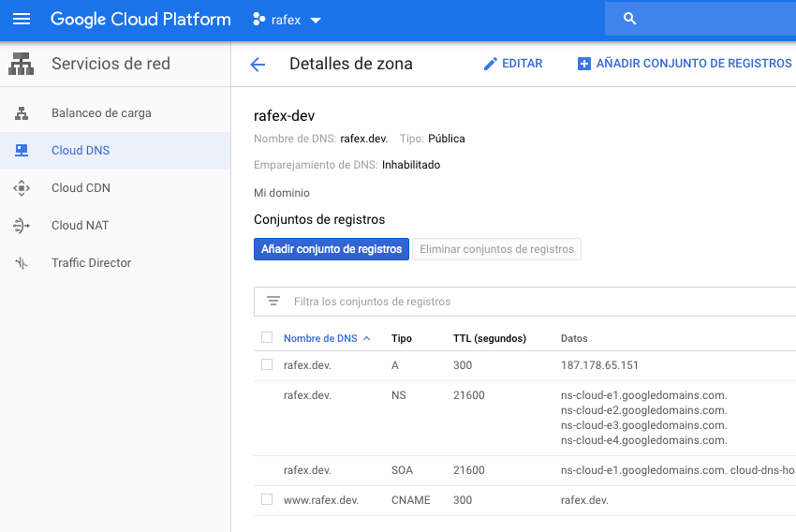Click the Balanceo de carga icon
The width and height of the screenshot is (796, 532).
(x=22, y=113)
